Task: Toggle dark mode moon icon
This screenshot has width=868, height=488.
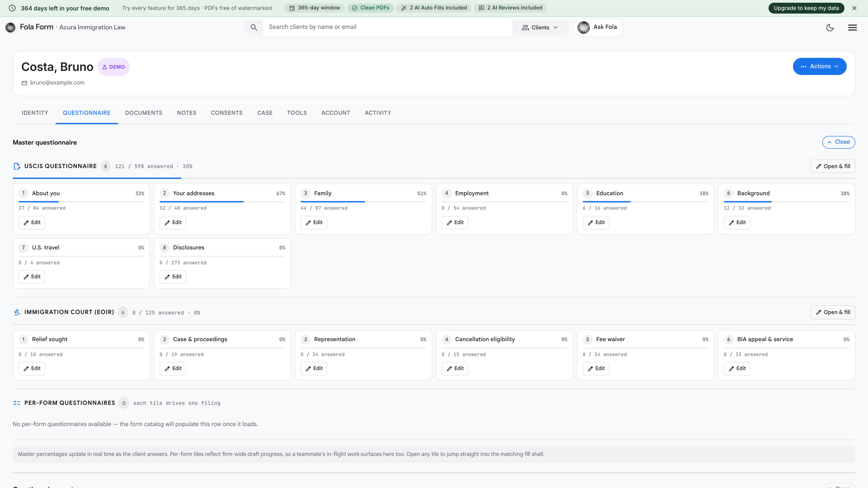Action: (x=830, y=28)
